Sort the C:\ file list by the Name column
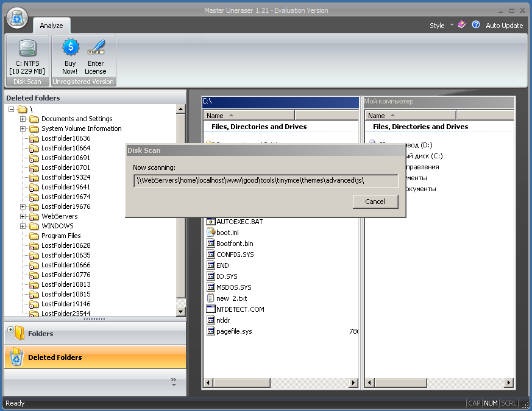 pos(249,116)
